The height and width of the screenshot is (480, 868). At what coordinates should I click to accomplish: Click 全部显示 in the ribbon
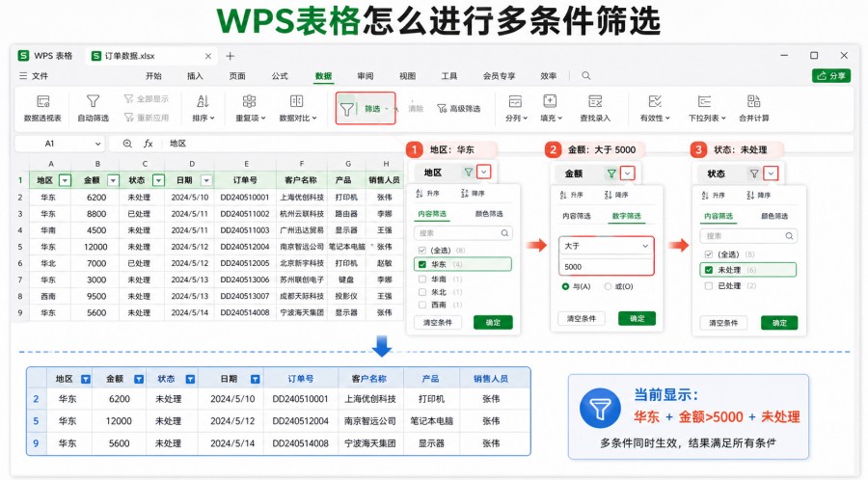coord(147,98)
